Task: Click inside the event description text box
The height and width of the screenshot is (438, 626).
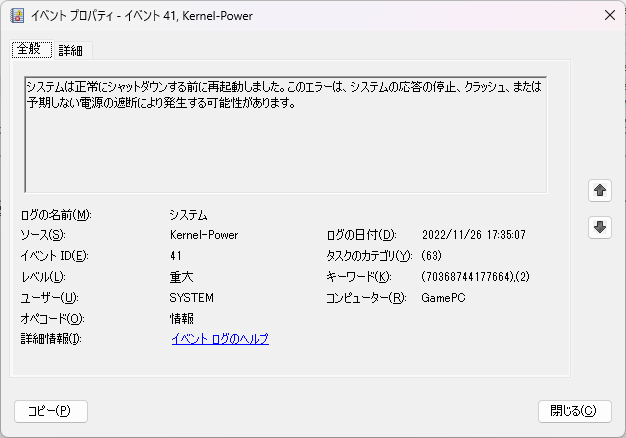Action: 285,135
